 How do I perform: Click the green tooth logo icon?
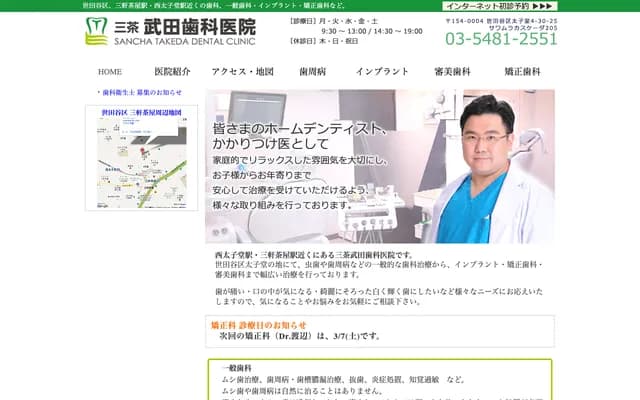[x=97, y=31]
